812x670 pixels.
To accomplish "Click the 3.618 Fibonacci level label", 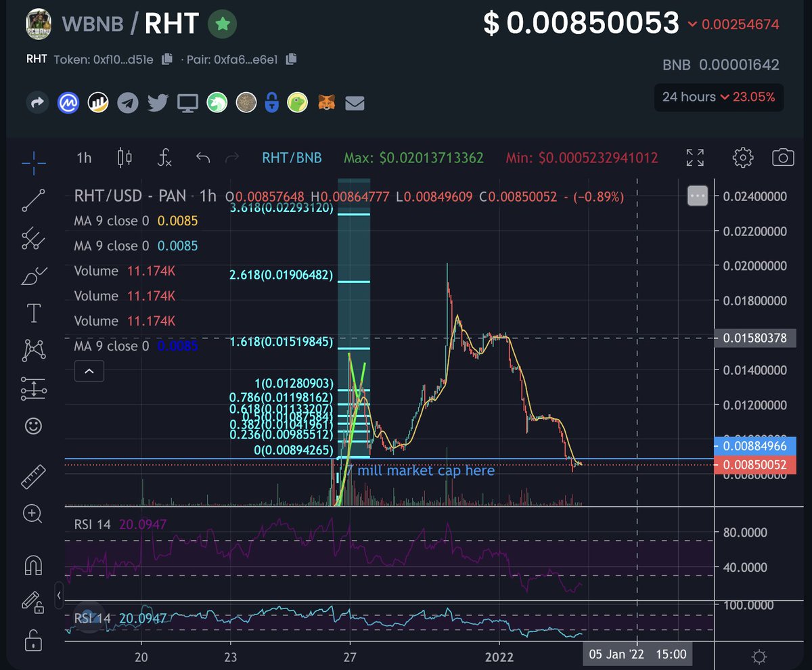I will tap(282, 208).
